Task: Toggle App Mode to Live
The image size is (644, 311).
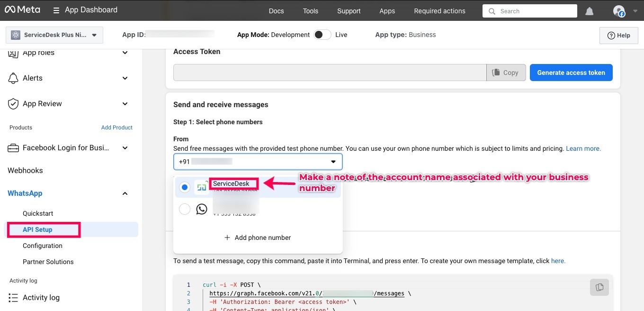Action: tap(322, 35)
